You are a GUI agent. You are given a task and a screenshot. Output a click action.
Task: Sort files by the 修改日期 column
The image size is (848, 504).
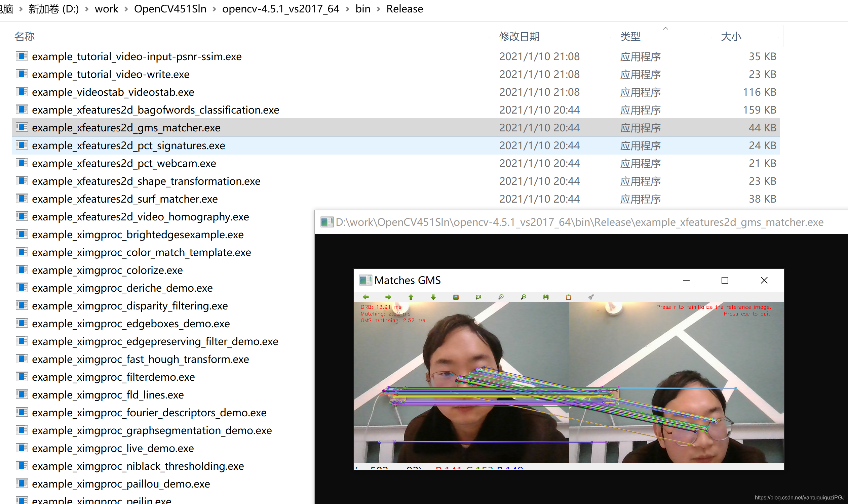tap(519, 36)
